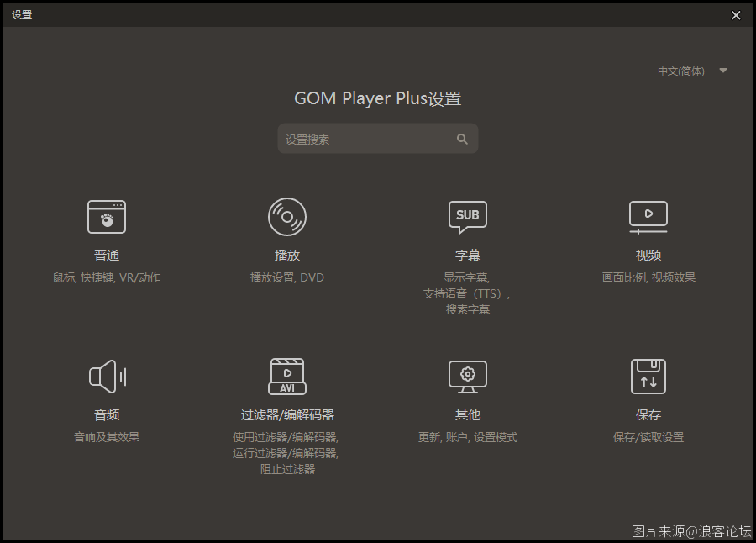The width and height of the screenshot is (756, 543).
Task: Select the 过滤器/编解码器 category label
Action: (287, 414)
